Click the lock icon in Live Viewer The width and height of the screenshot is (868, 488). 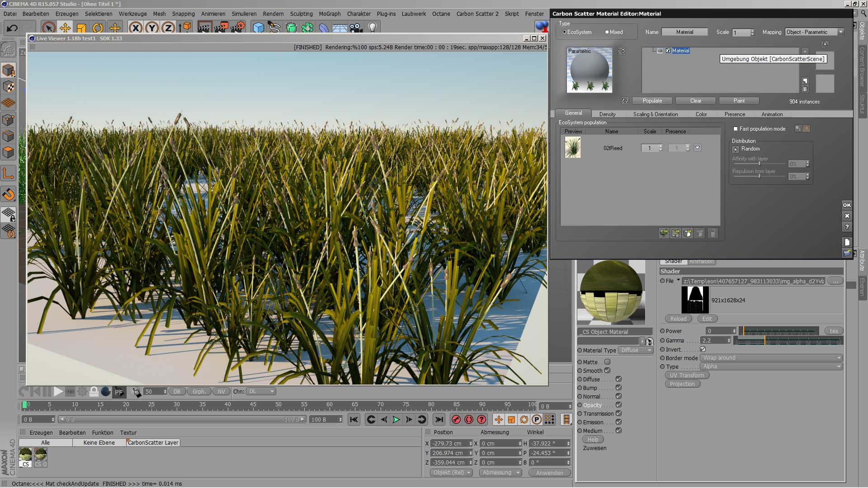94,392
